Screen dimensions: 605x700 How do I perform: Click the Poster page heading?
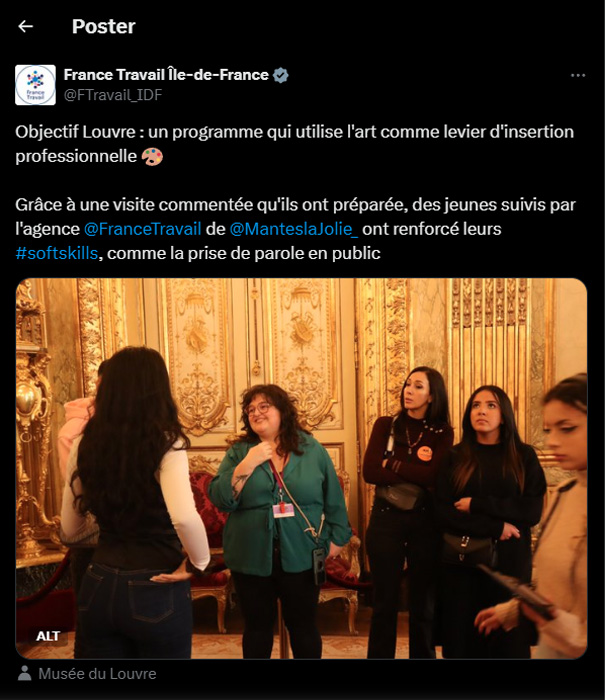104,27
